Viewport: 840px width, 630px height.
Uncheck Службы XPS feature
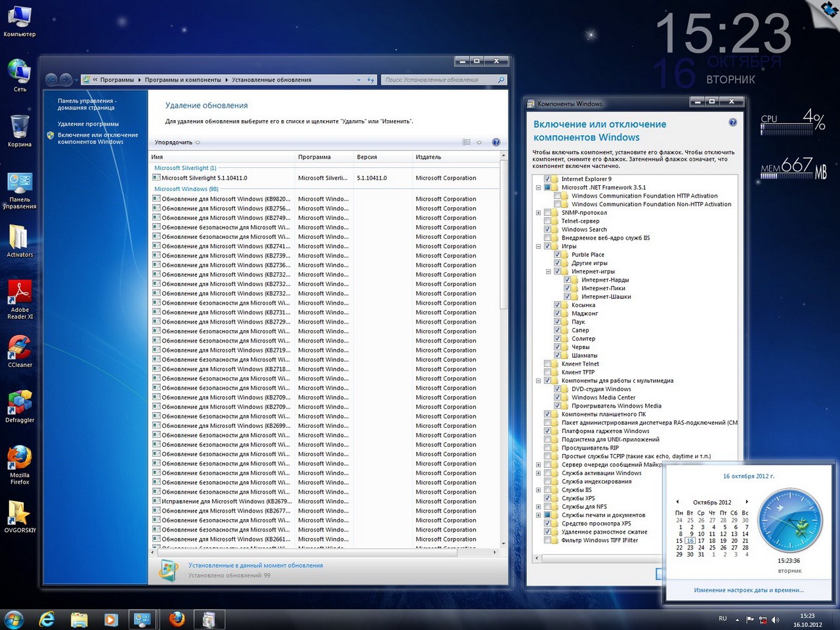tap(547, 498)
